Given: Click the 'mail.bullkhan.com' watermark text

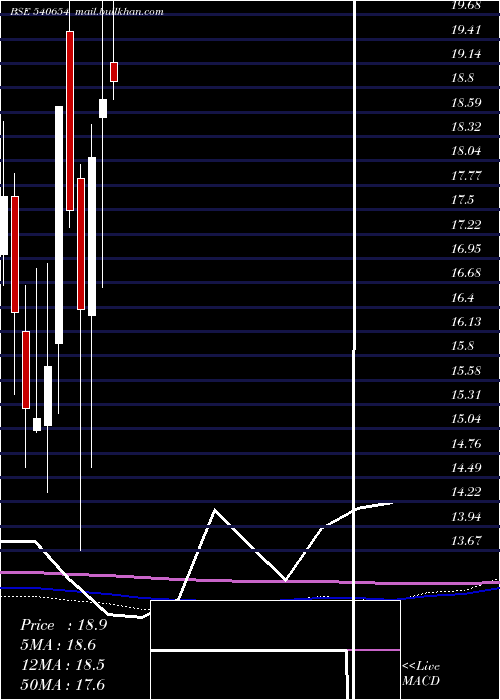Looking at the screenshot, I should click(x=119, y=12).
